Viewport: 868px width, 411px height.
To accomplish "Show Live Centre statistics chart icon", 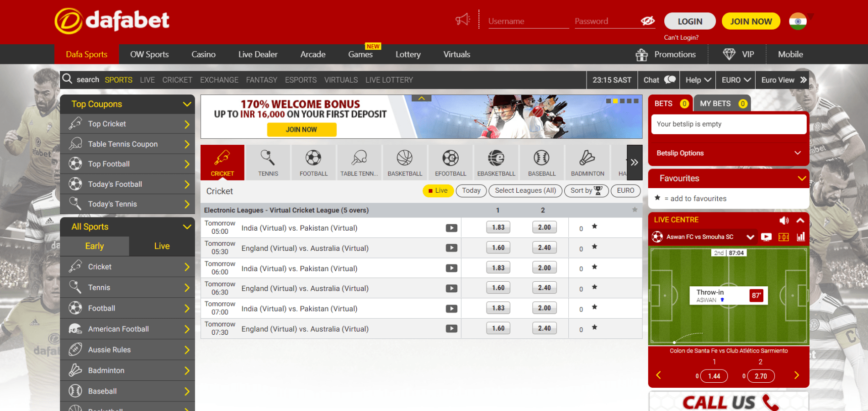I will pyautogui.click(x=800, y=237).
